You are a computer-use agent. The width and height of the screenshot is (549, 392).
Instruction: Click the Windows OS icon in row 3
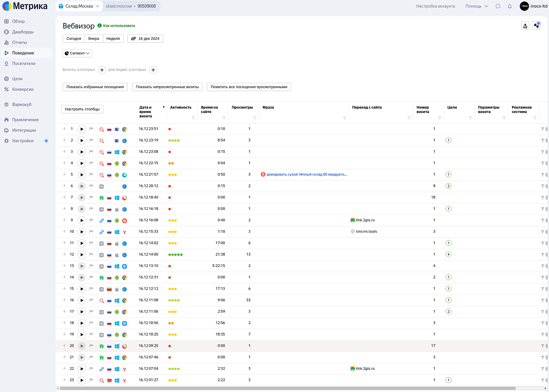pos(117,152)
